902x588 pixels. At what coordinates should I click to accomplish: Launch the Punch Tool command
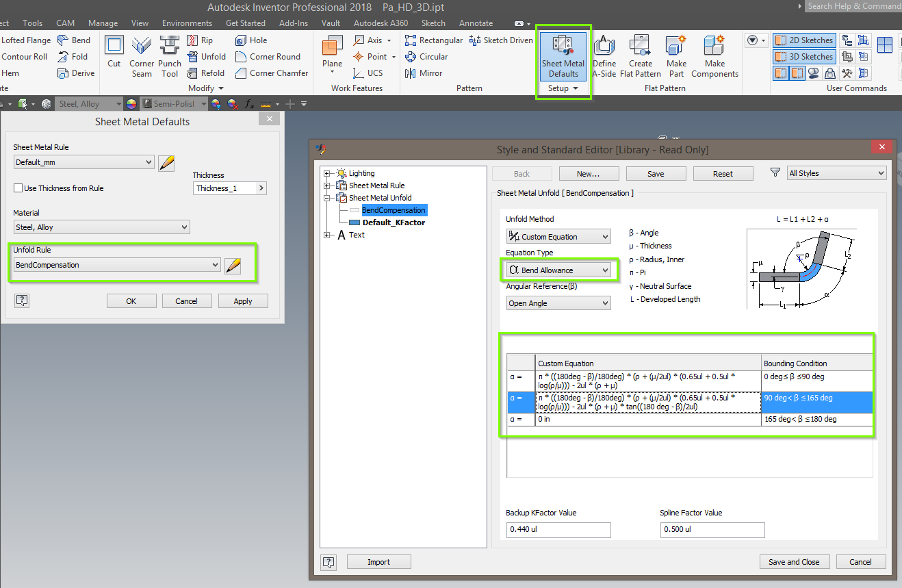pos(170,56)
